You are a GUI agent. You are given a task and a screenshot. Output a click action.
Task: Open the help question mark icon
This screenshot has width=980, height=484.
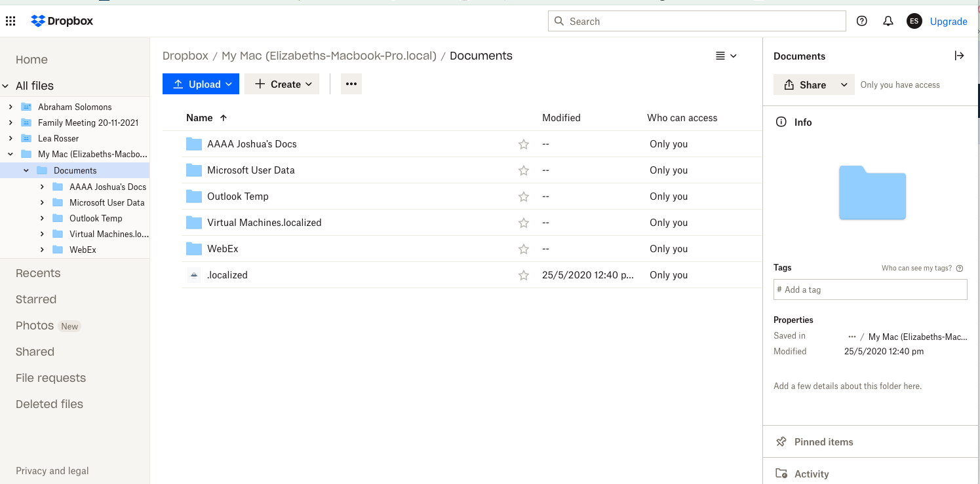pyautogui.click(x=862, y=21)
